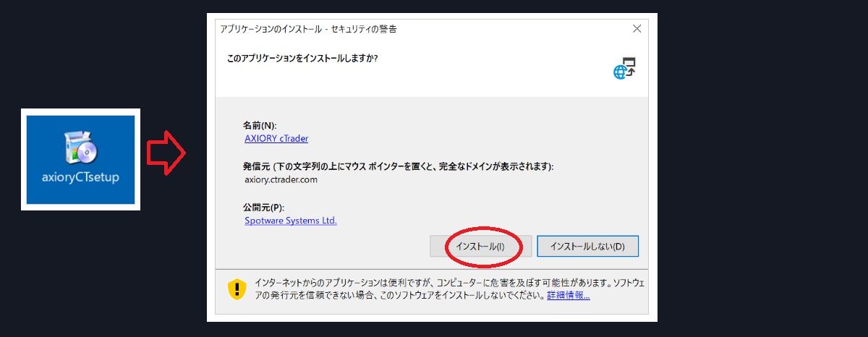Click the axiory.ctrader.com domain text
The image size is (868, 337).
click(x=281, y=179)
